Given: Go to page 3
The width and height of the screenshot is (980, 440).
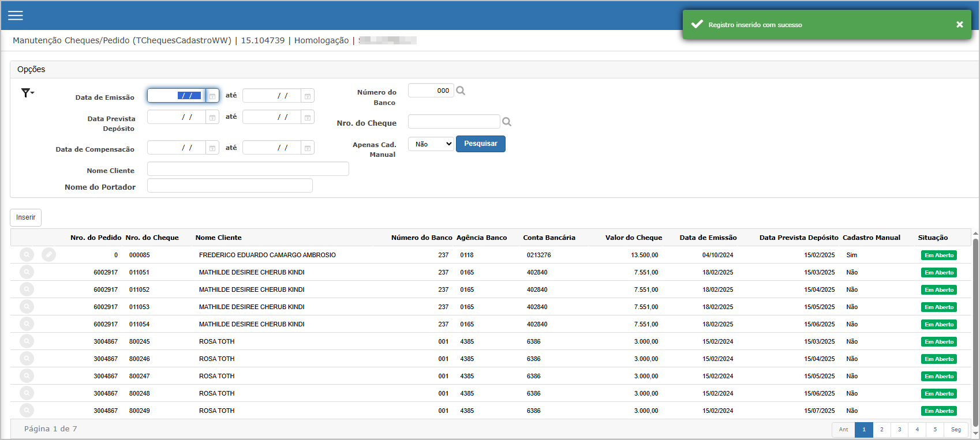Looking at the screenshot, I should point(899,430).
